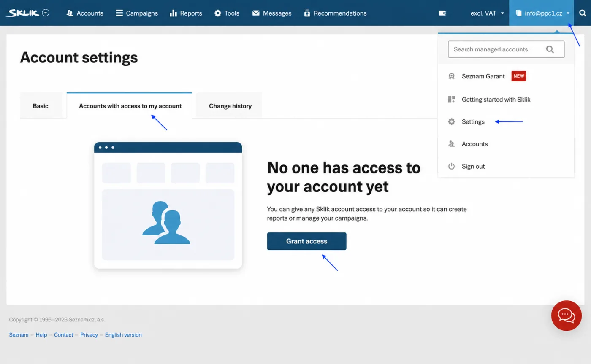Image resolution: width=591 pixels, height=364 pixels.
Task: Click the Settings gear icon
Action: point(451,121)
